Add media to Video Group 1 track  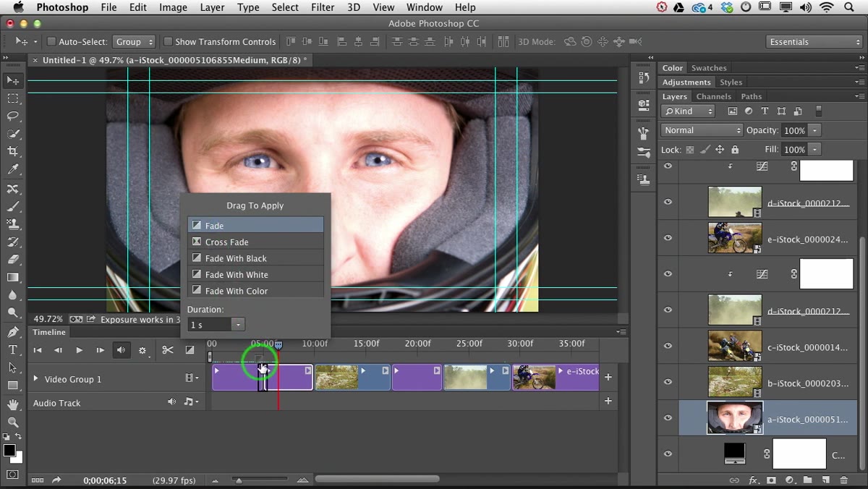click(608, 377)
